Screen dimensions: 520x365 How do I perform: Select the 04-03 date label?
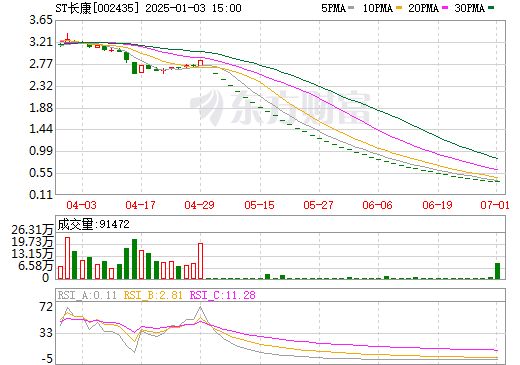point(81,205)
